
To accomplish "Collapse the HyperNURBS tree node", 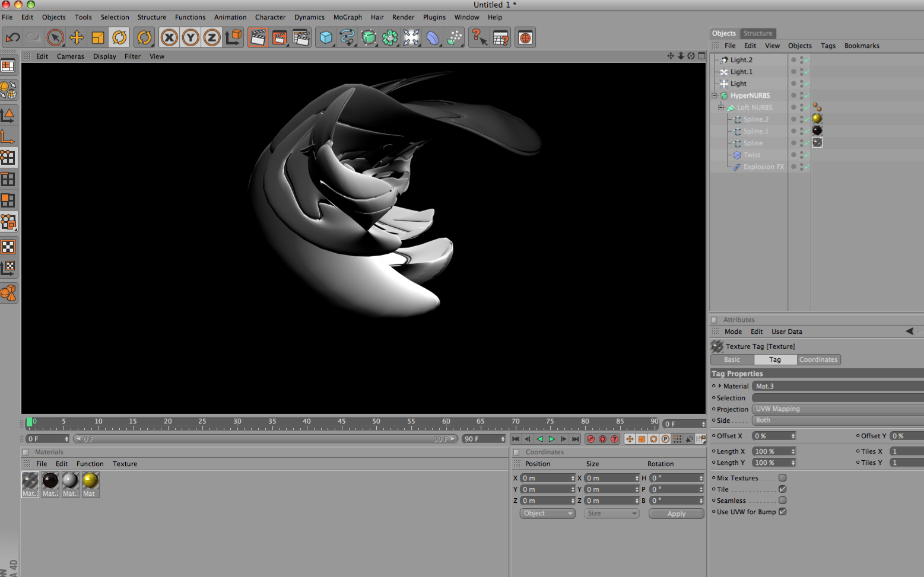I will 715,95.
